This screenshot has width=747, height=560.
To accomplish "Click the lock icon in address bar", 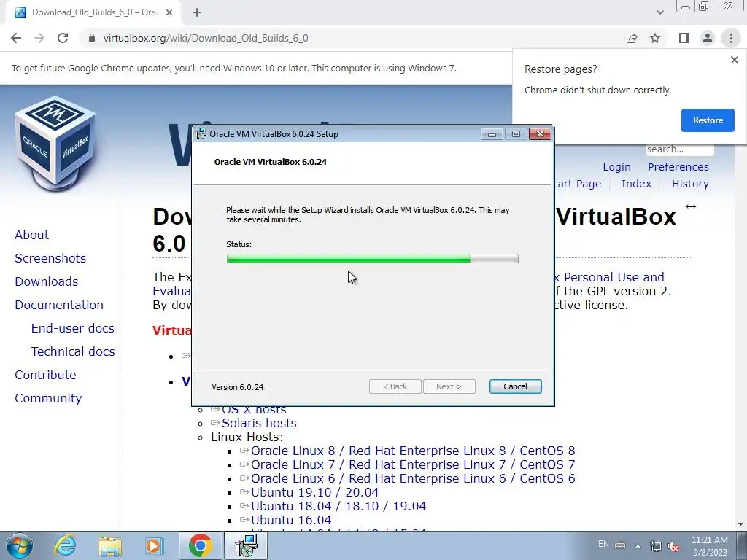I will (x=92, y=38).
